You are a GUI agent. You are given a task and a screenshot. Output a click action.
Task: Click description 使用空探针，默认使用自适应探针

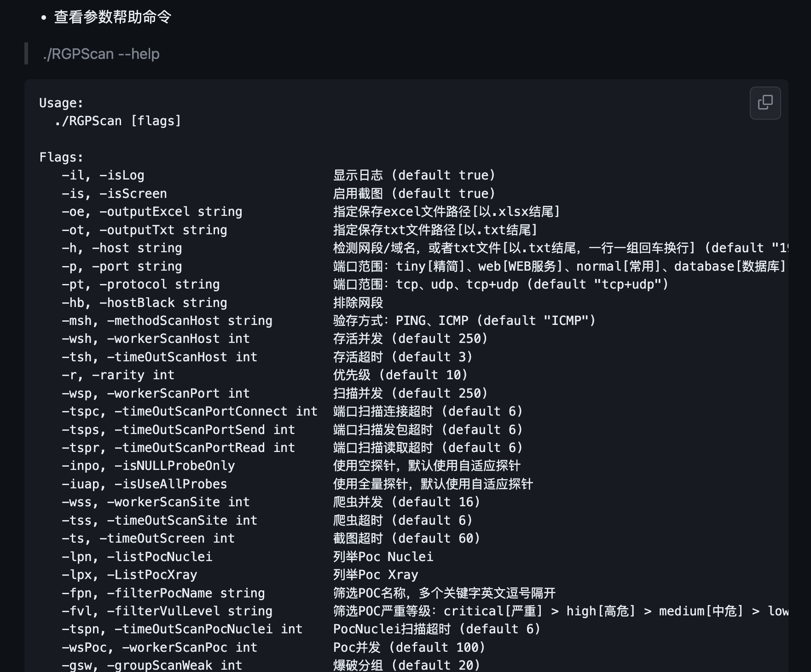(x=427, y=466)
